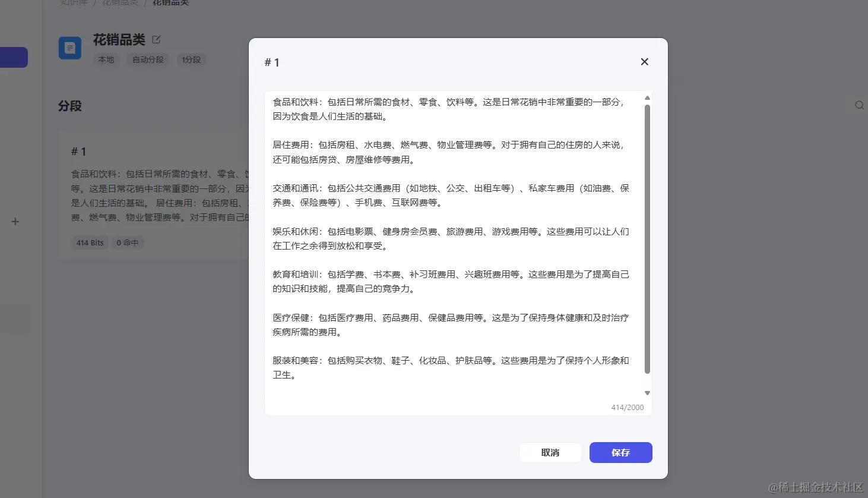Screen dimensions: 868x498
Task: Click the 414 Bits badge
Action: (90, 242)
